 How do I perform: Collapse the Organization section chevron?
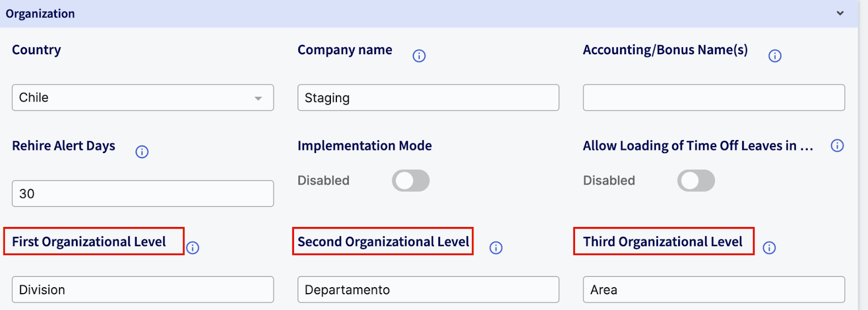point(840,13)
